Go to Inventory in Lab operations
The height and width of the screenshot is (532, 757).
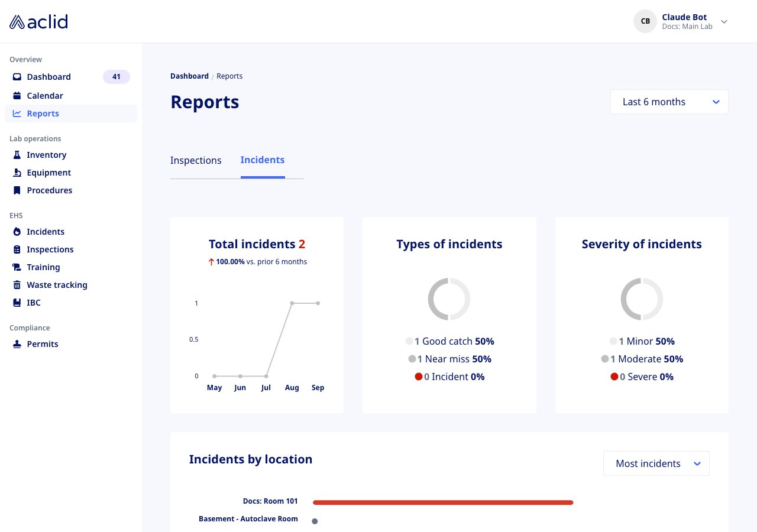coord(47,155)
